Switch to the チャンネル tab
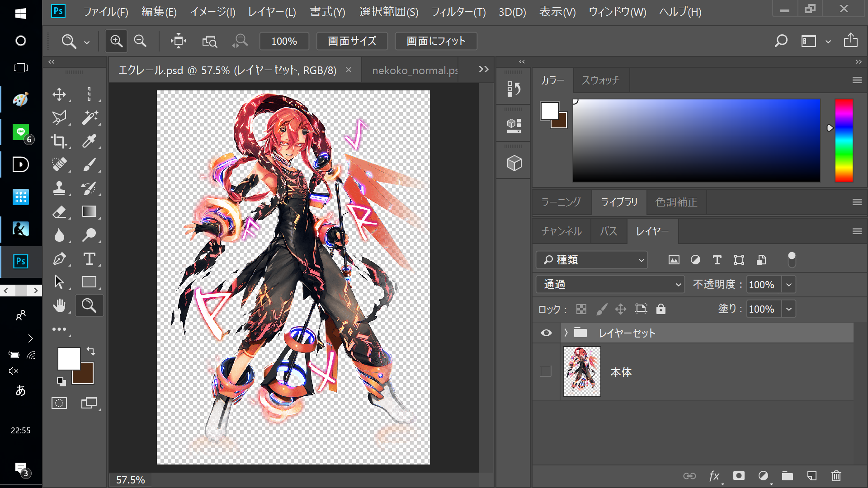 coord(561,231)
